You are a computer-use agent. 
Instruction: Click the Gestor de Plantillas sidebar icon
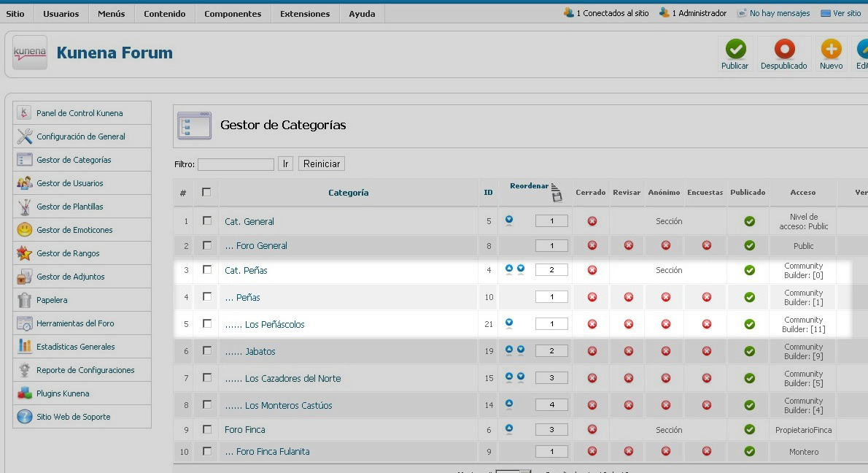[x=24, y=207]
